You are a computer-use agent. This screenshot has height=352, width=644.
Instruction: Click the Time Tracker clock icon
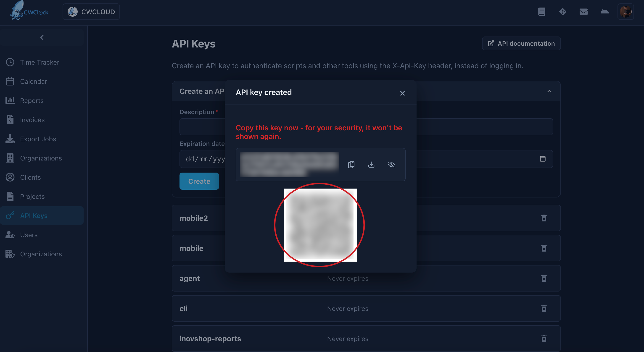tap(10, 62)
